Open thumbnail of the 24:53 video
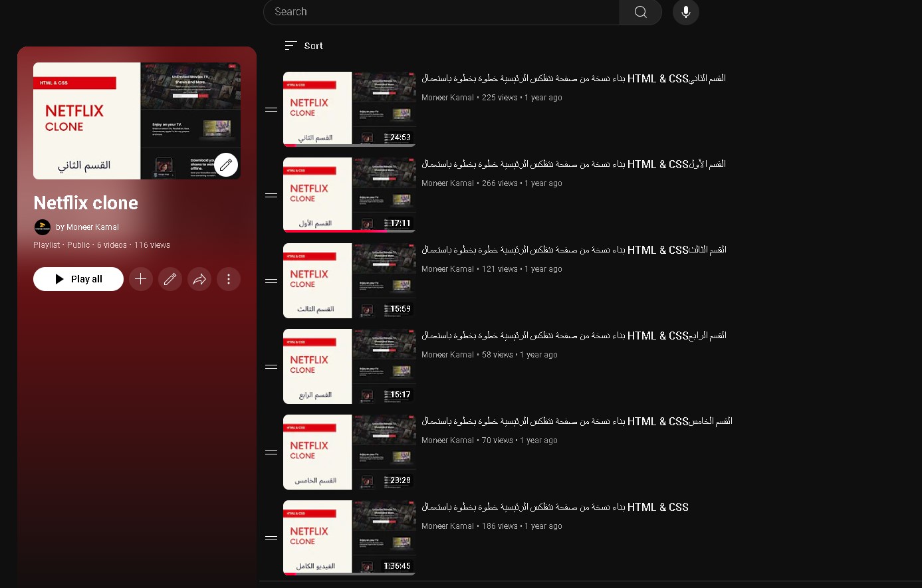The width and height of the screenshot is (922, 588). pyautogui.click(x=350, y=109)
